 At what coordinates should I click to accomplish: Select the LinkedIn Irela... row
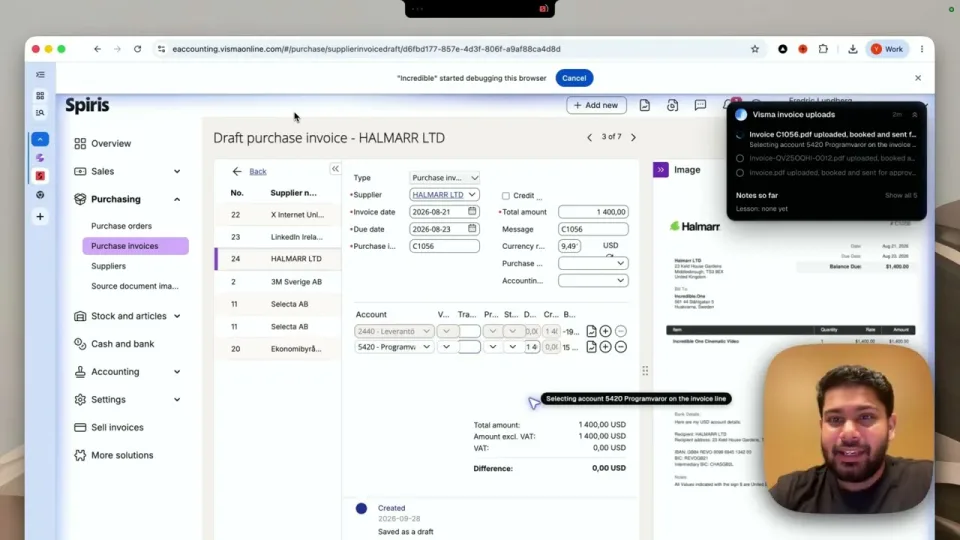(278, 237)
